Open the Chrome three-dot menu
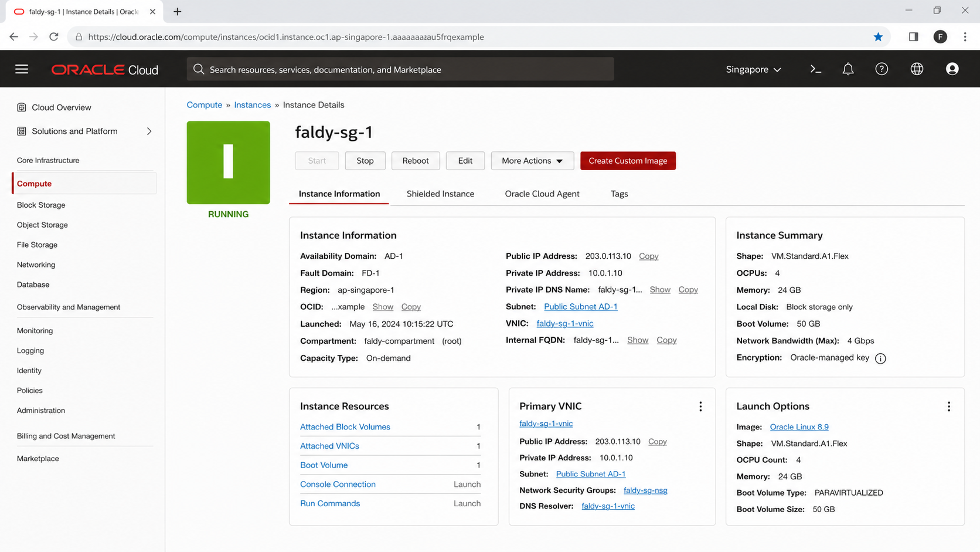Viewport: 980px width, 552px height. (965, 37)
